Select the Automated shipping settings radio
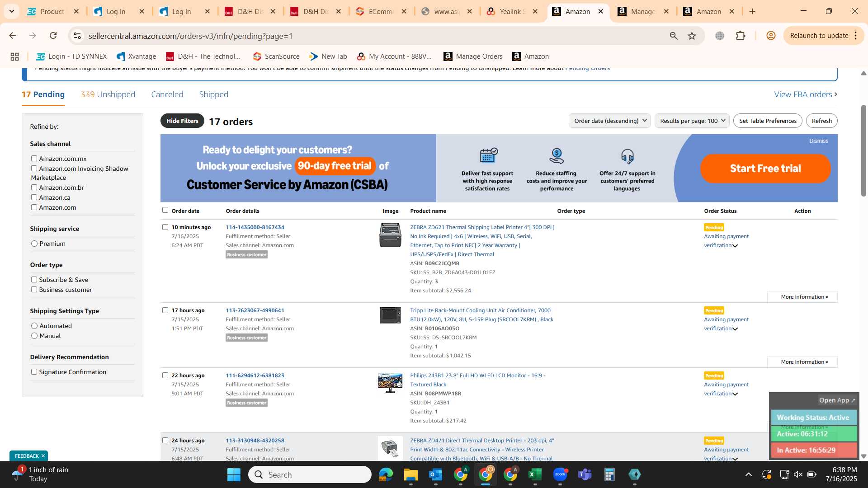868x488 pixels. [x=34, y=326]
